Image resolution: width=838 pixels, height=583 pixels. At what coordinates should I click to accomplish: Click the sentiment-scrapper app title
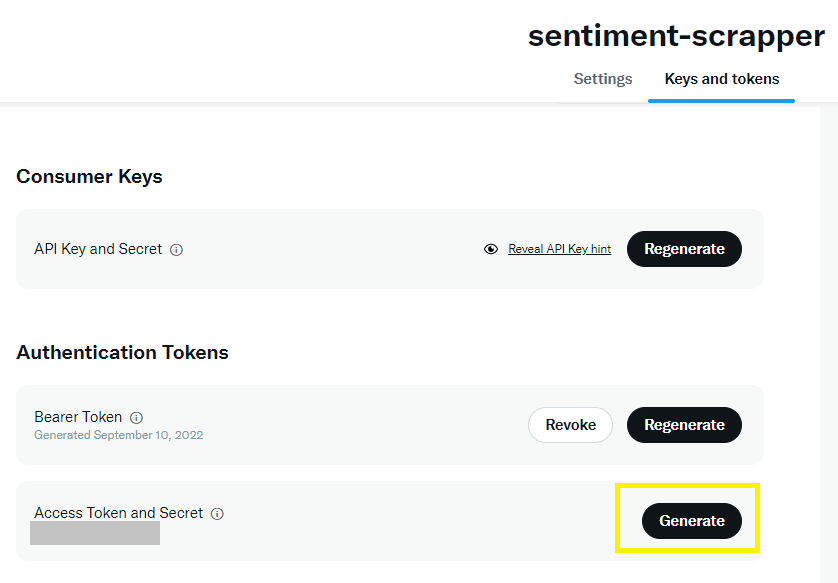pyautogui.click(x=675, y=36)
